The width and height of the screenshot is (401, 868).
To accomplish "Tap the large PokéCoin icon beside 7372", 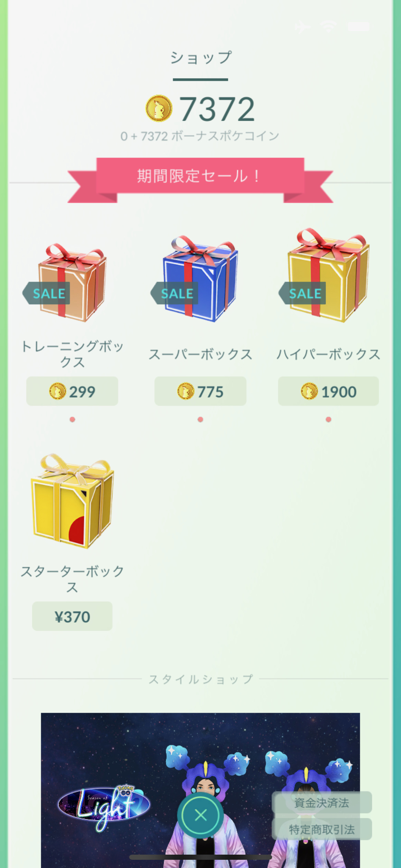I will [159, 108].
